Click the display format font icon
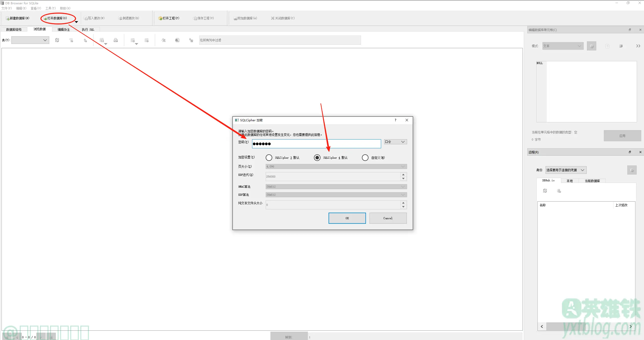Screen dimensions: 644x340 click(x=163, y=40)
